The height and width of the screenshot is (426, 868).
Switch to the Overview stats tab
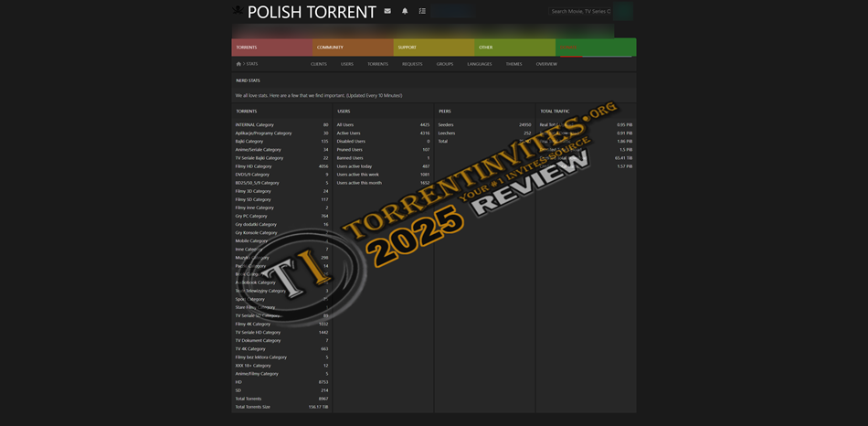546,64
